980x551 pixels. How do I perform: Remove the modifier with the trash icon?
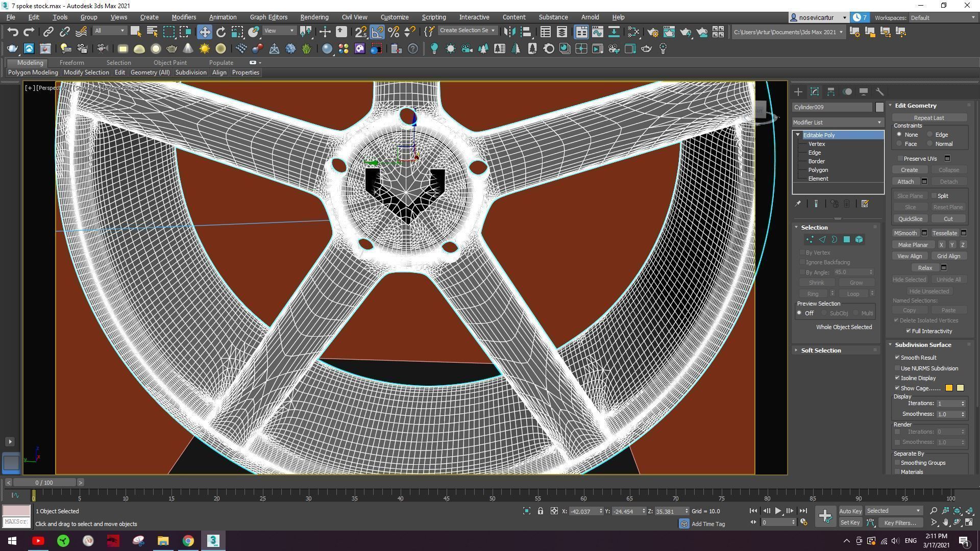(847, 204)
